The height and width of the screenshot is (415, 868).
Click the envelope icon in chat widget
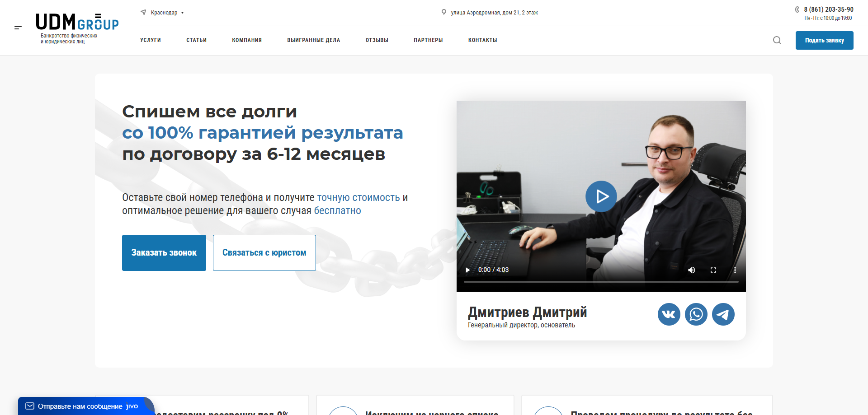[x=30, y=406]
